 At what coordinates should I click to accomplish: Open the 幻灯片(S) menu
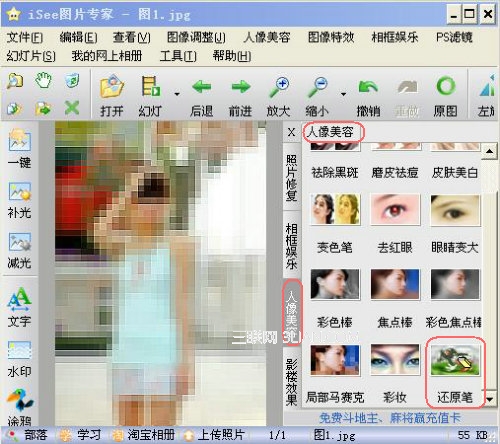click(31, 56)
